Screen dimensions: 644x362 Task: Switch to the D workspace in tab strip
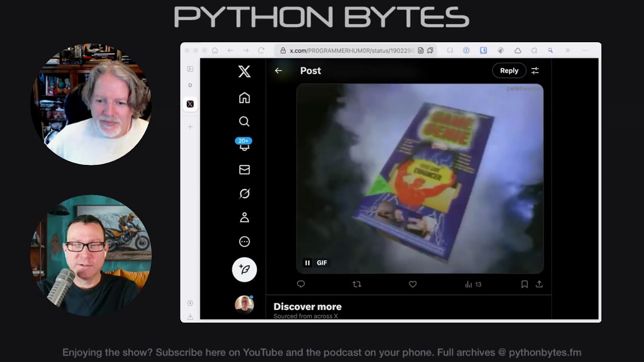click(x=190, y=85)
